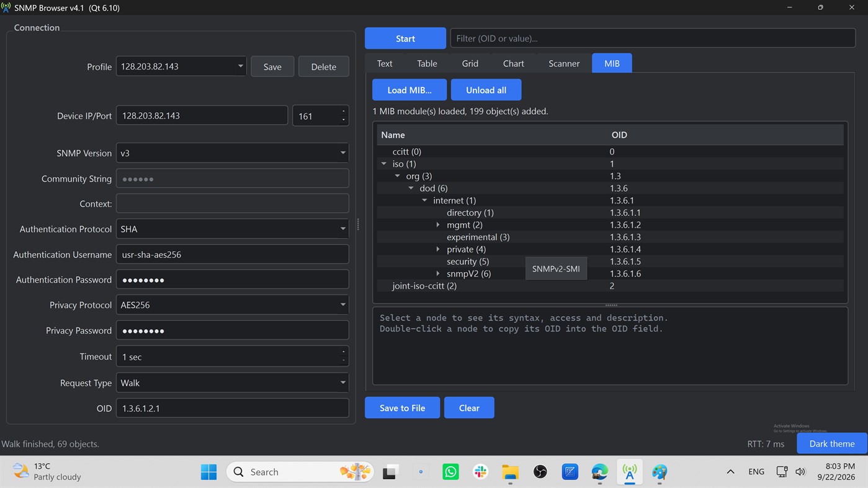Open the Privacy Protocol AES256 dropdown
868x488 pixels.
[x=232, y=304]
